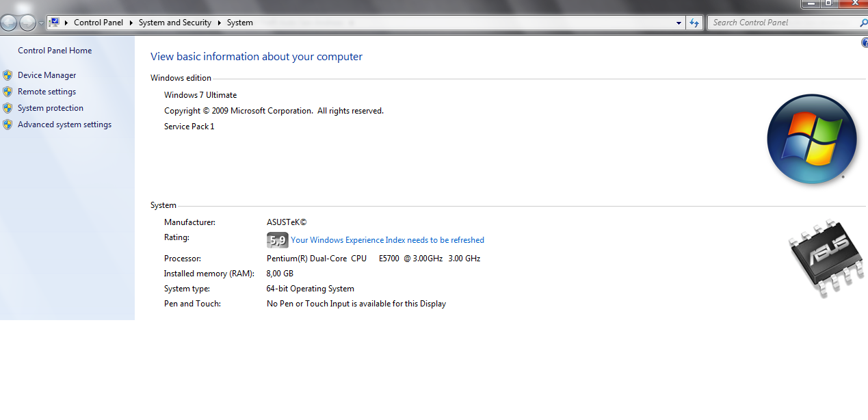The image size is (868, 420).
Task: Expand arrow before Control Panel breadcrumb
Action: click(x=66, y=23)
